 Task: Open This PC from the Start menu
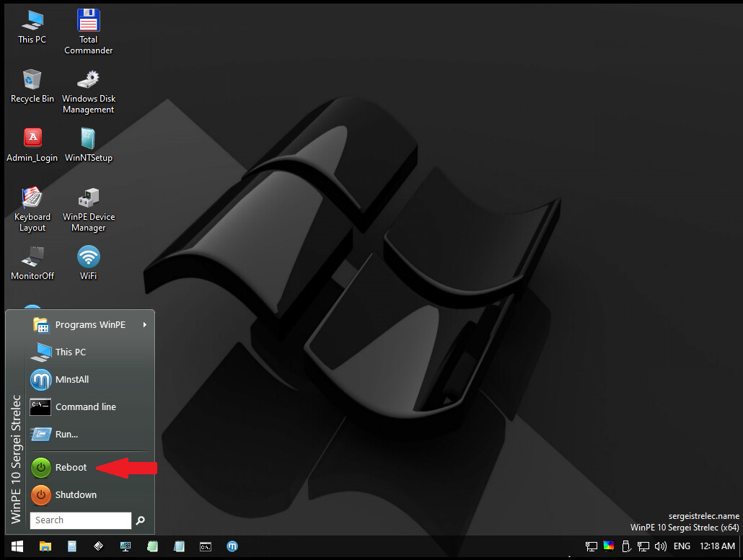[x=89, y=352]
